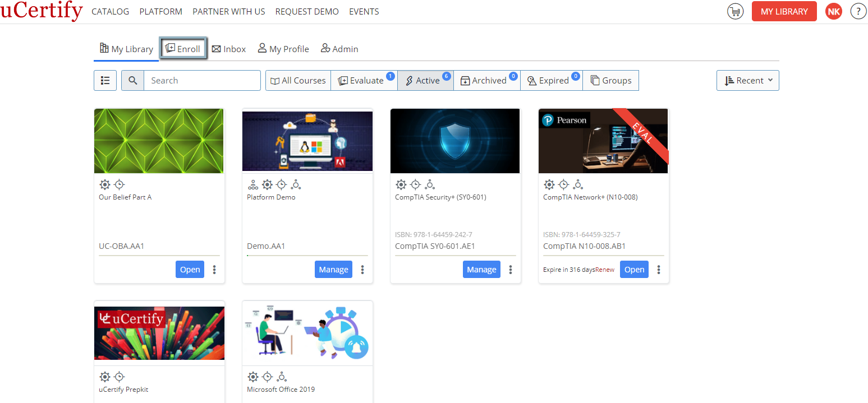Click hierarchy icon on Platform Demo card
868x403 pixels.
click(253, 184)
